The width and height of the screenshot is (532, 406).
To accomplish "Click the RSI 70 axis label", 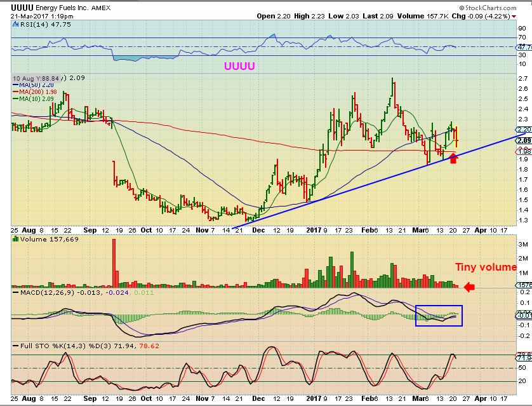I will (522, 37).
